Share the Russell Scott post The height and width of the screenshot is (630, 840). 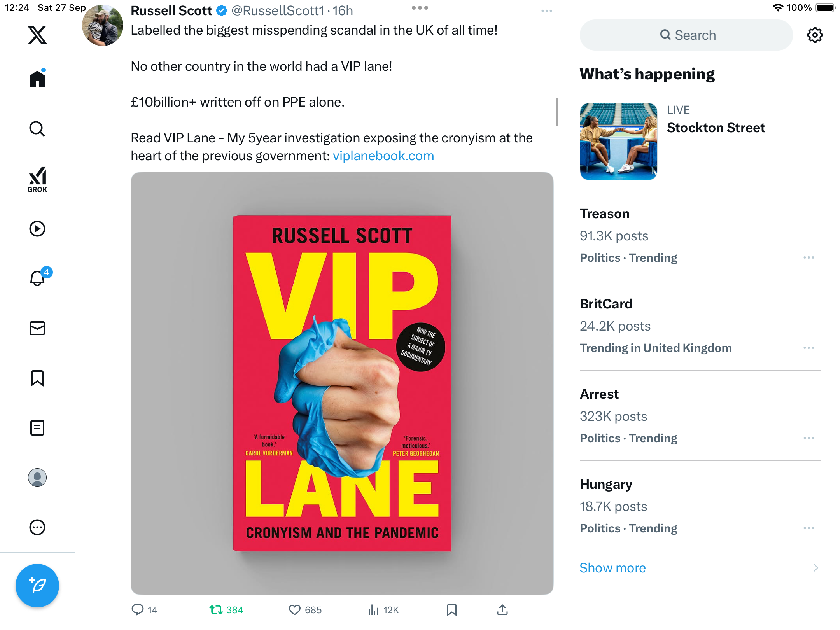click(x=502, y=610)
